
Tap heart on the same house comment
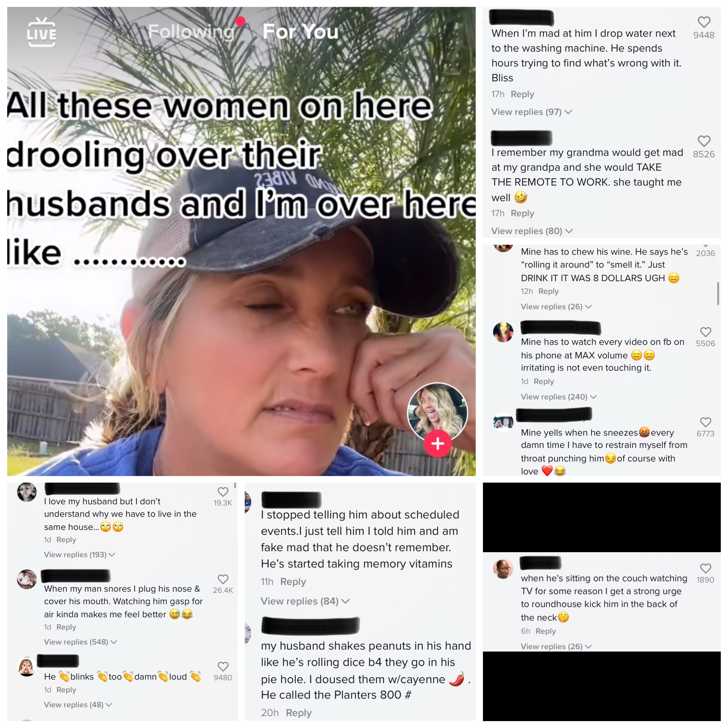223,492
